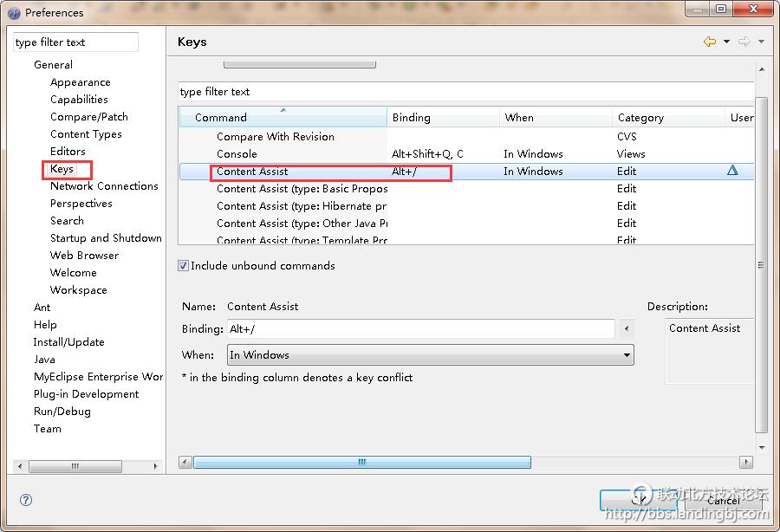
Task: Select Keys in the preferences tree
Action: (62, 169)
